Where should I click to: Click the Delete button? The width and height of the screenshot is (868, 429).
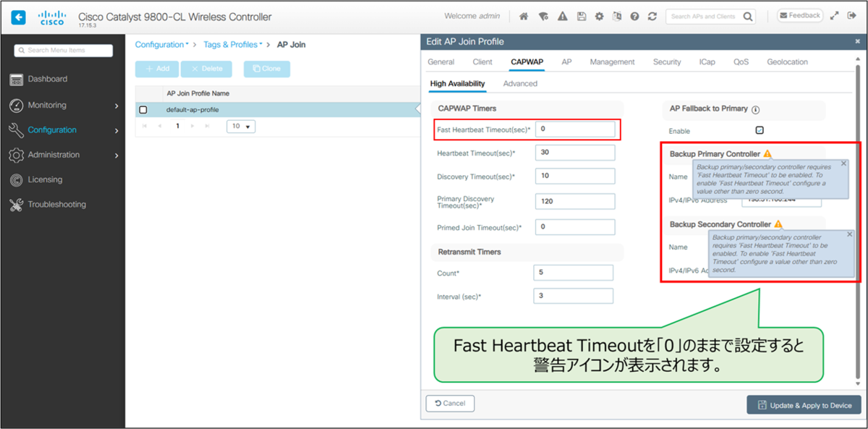pos(206,69)
